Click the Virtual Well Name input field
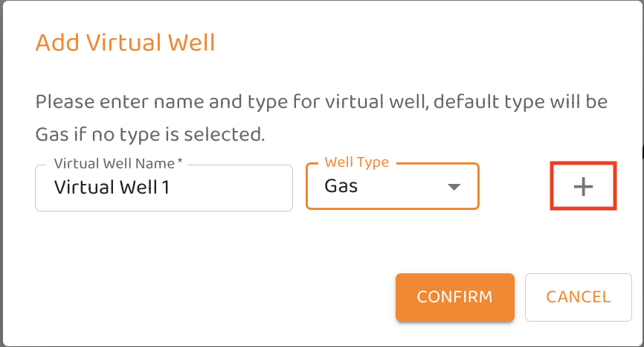The image size is (644, 347). (x=164, y=188)
